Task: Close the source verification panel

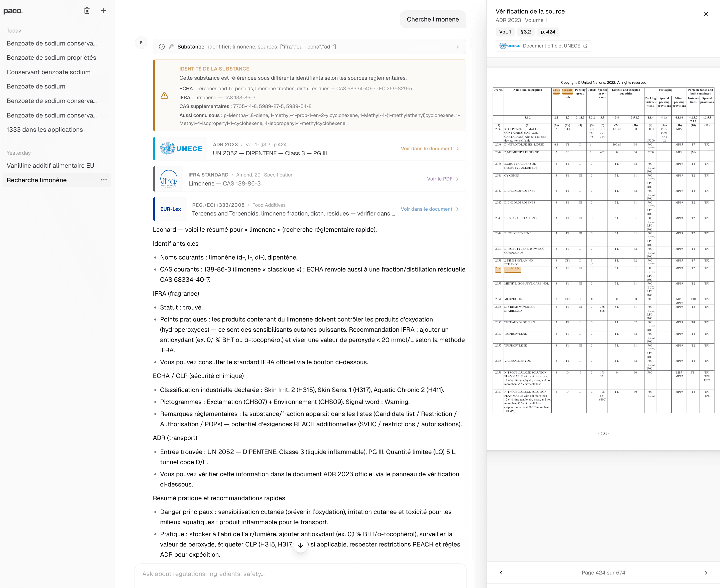Action: coord(706,14)
